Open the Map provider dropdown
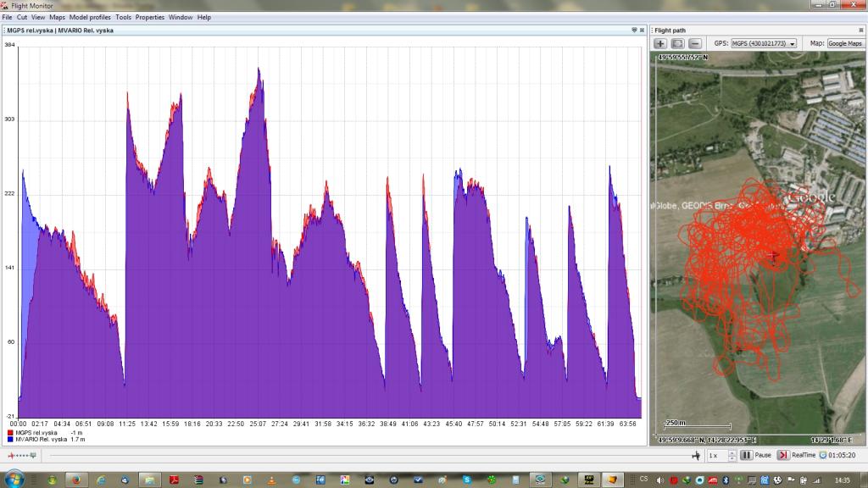 pos(844,43)
